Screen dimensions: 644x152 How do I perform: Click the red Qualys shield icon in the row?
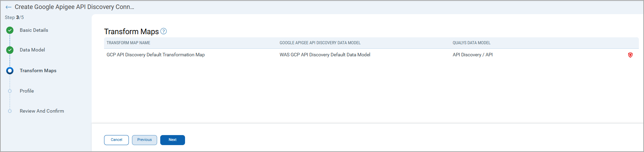pyautogui.click(x=630, y=55)
